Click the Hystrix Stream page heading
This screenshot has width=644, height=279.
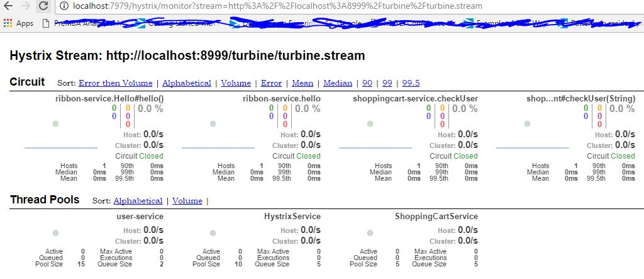click(187, 55)
